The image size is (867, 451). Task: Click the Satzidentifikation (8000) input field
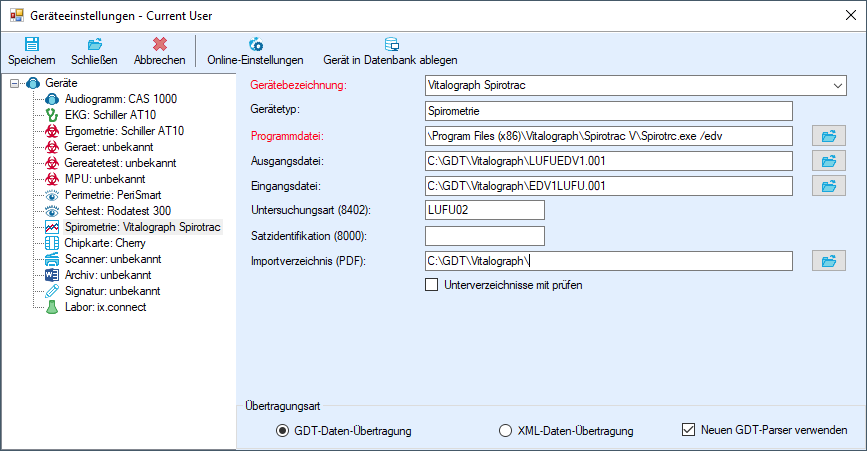pos(485,236)
